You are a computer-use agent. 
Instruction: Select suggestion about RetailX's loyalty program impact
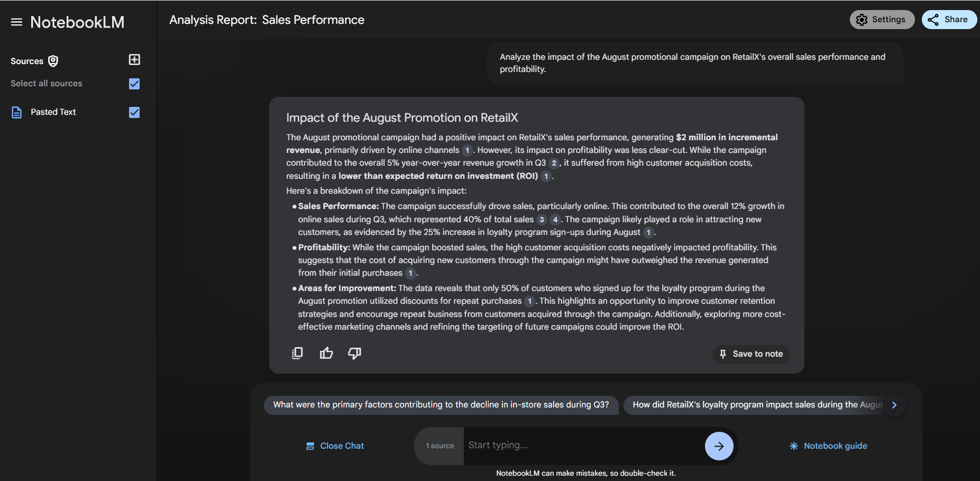[757, 405]
